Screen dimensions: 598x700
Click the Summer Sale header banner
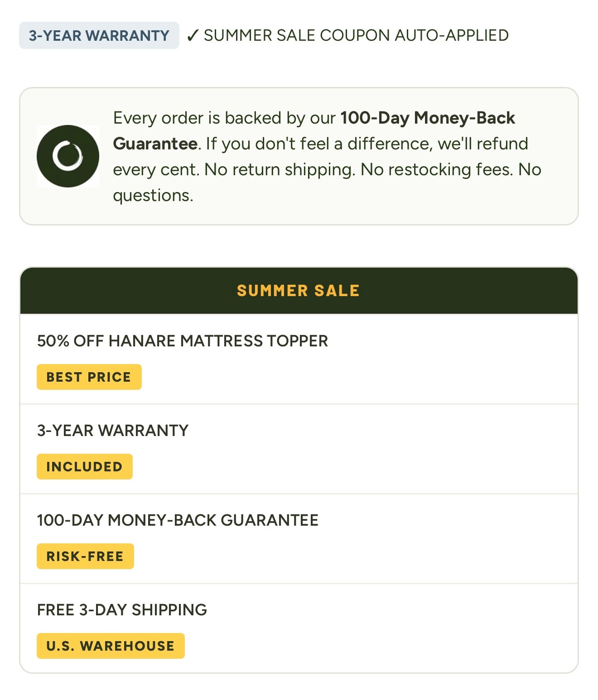tap(299, 291)
